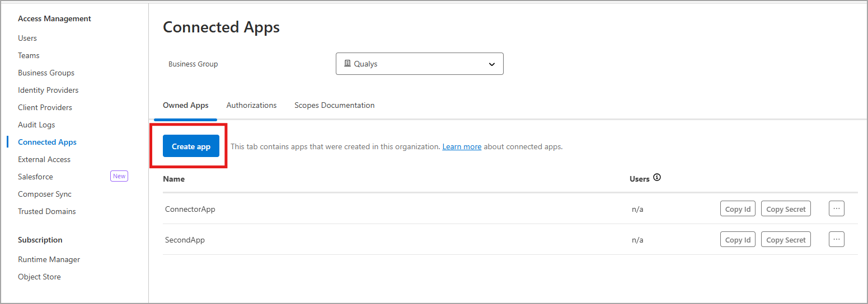This screenshot has width=868, height=304.
Task: Follow the Learn more link
Action: click(x=462, y=146)
